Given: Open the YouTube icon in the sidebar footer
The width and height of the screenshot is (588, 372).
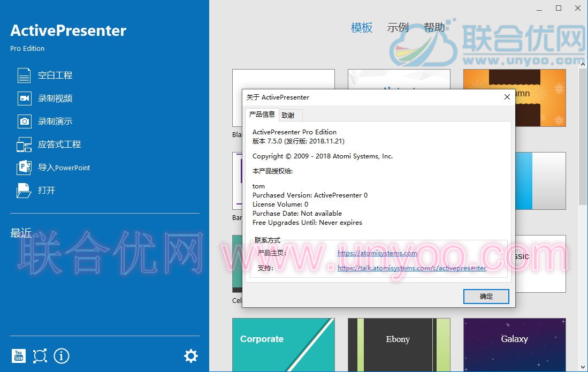Looking at the screenshot, I should pos(19,356).
